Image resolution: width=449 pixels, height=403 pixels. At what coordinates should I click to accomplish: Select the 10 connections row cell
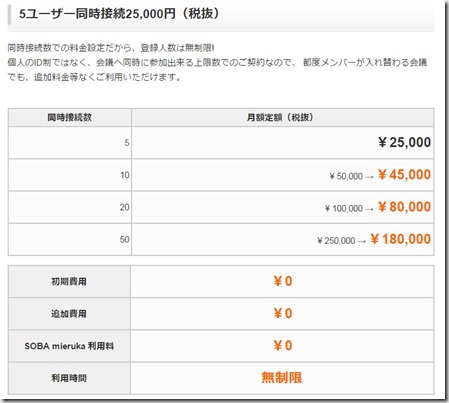pos(70,175)
